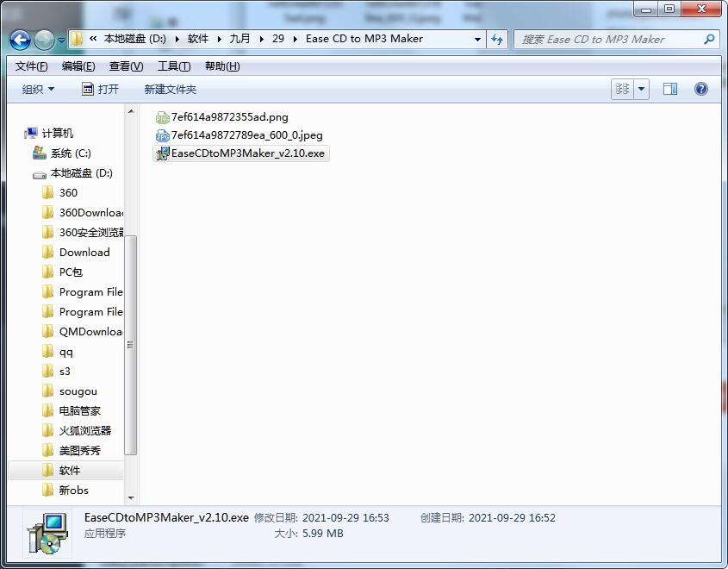Open the QMDownload folder in the tree
Screen dimensions: 728x569
tap(91, 332)
